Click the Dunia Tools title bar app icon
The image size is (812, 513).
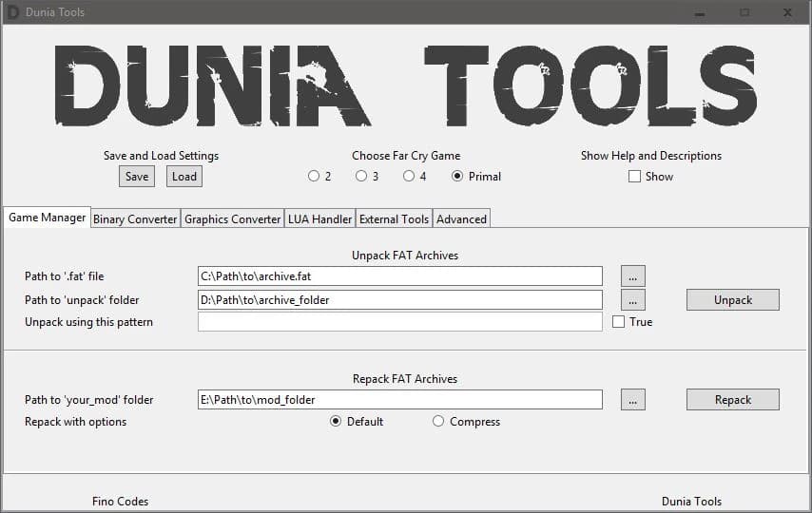tap(13, 12)
